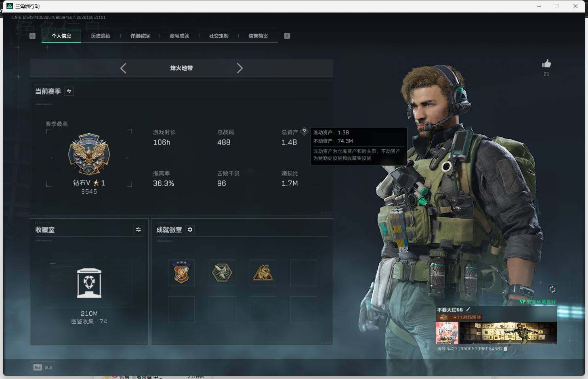Click the player avatar thumbnail

447,333
